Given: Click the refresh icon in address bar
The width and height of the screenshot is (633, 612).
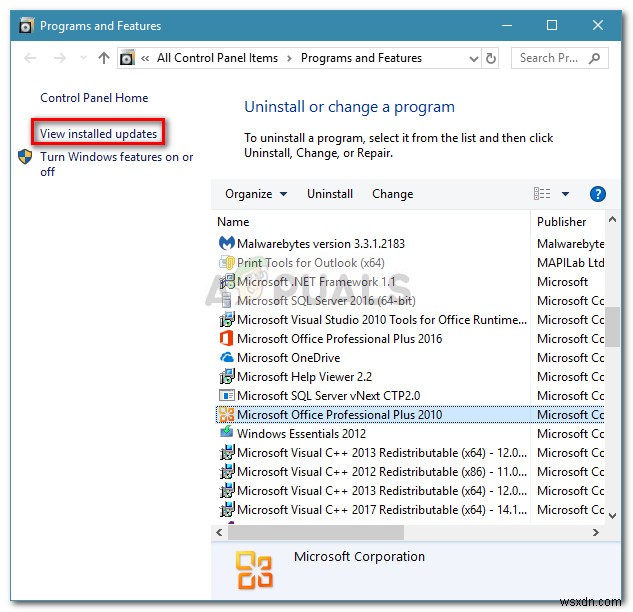Looking at the screenshot, I should coord(490,59).
